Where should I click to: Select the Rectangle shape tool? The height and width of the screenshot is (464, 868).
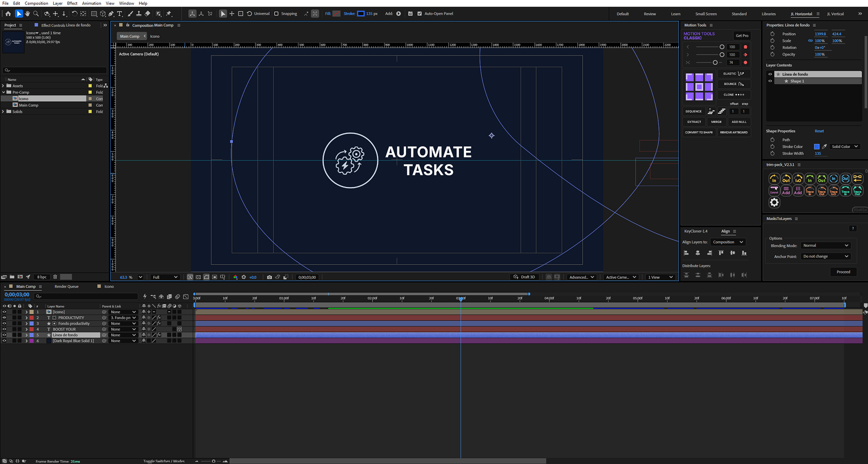pos(94,14)
